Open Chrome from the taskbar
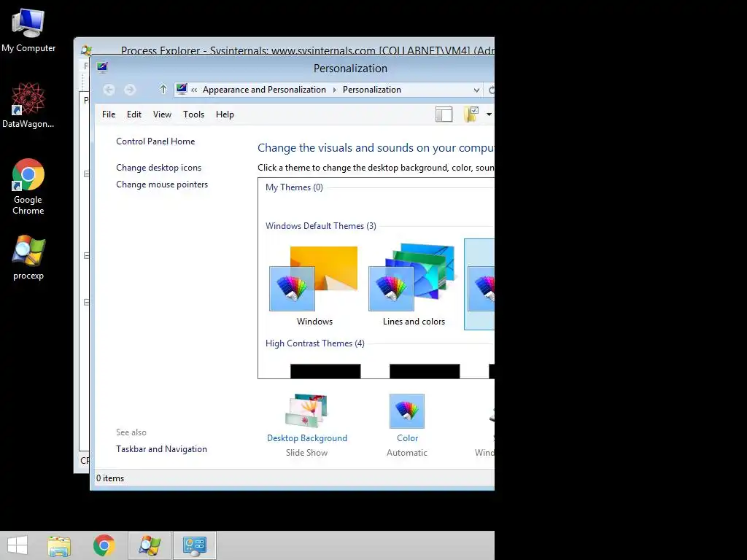Image resolution: width=747 pixels, height=560 pixels. (104, 545)
